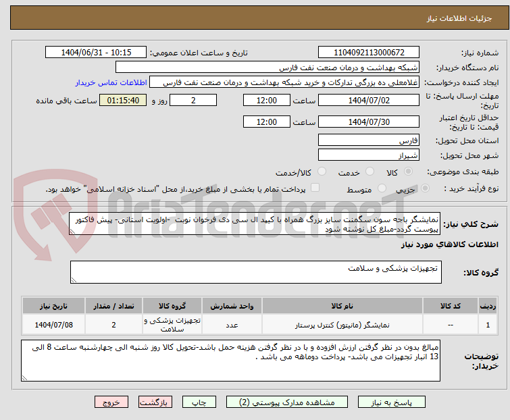510x420 pixels.
Task: Click the پاسخ به نیاز button
Action: (392, 402)
